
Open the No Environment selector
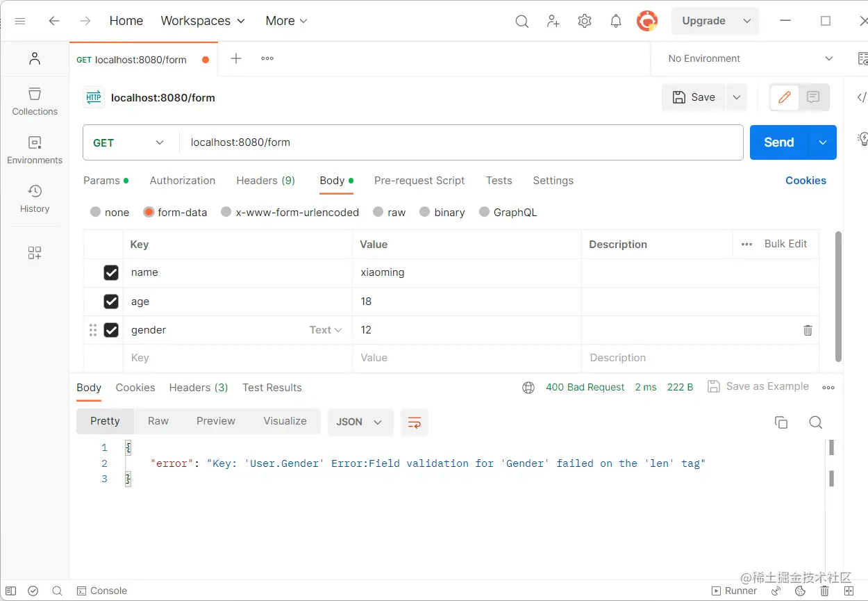tap(750, 58)
